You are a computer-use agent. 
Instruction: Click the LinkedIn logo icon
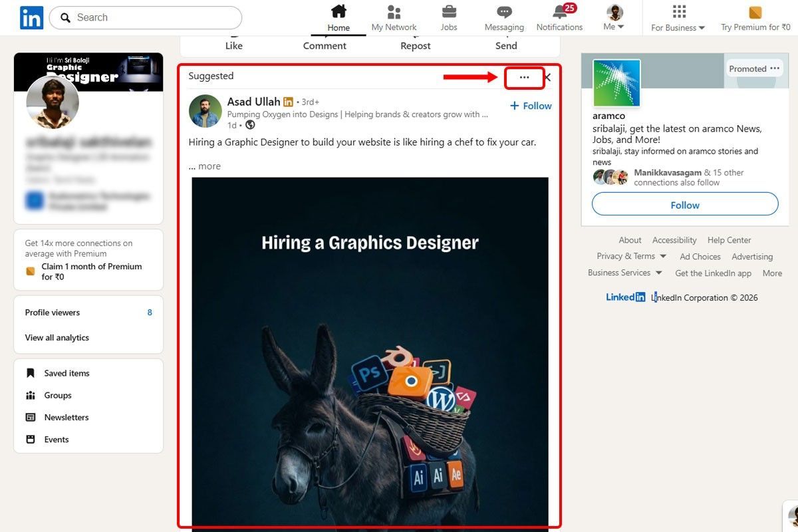31,17
